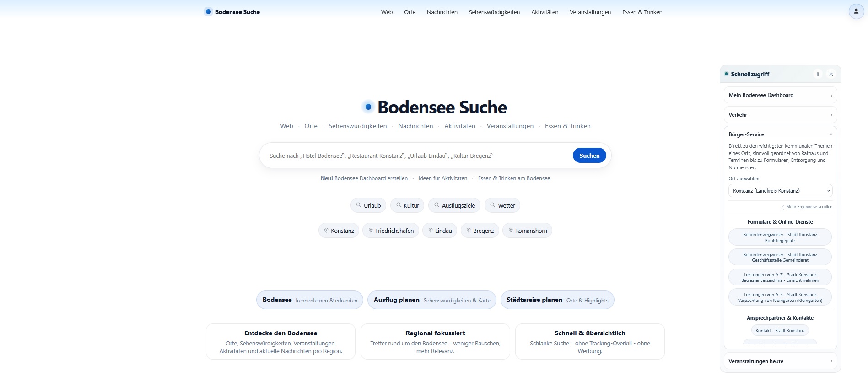The width and height of the screenshot is (868, 387).
Task: Click the Entdecke den Bodensee card
Action: 280,342
